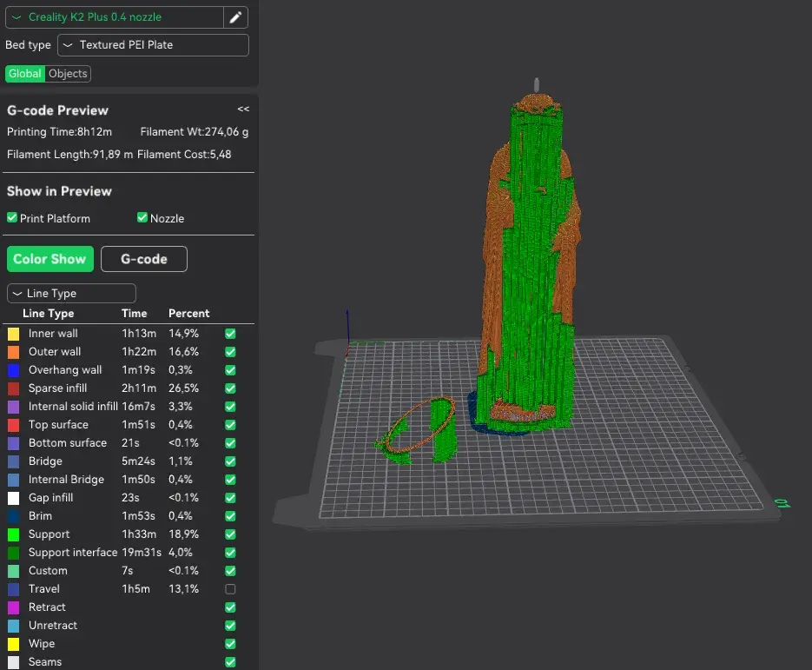Screen dimensions: 812x670
Task: Click the Brim dark blue swatch icon
Action: click(x=14, y=516)
